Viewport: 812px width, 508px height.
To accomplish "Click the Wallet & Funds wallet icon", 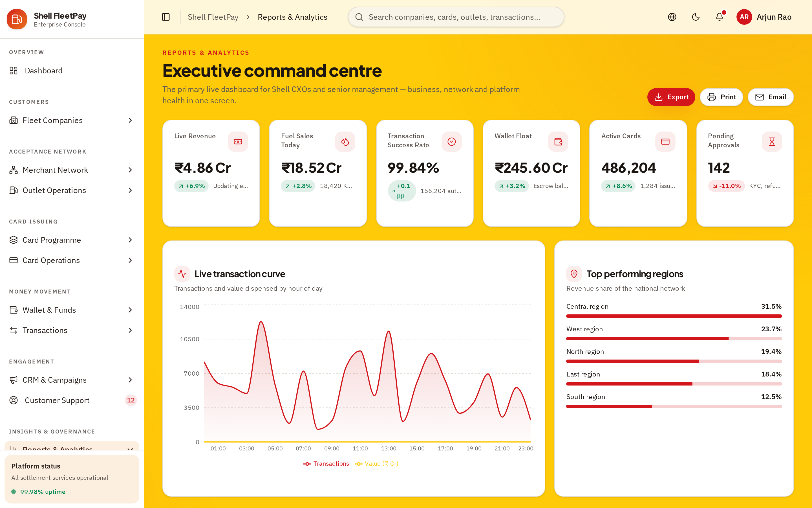I will [x=14, y=310].
